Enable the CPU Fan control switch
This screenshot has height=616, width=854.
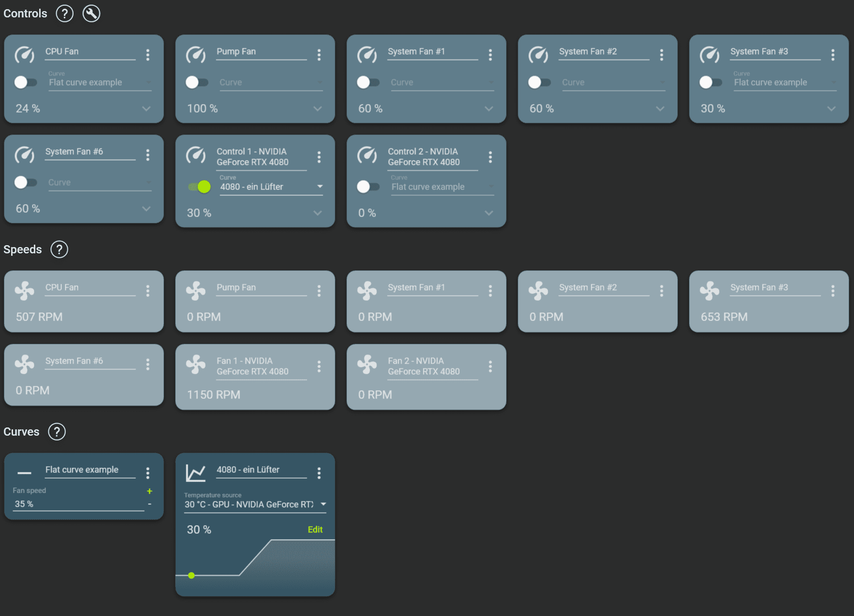click(x=25, y=82)
